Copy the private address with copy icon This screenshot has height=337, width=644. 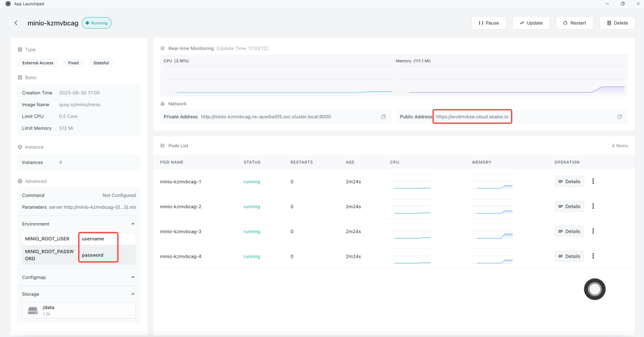click(383, 117)
